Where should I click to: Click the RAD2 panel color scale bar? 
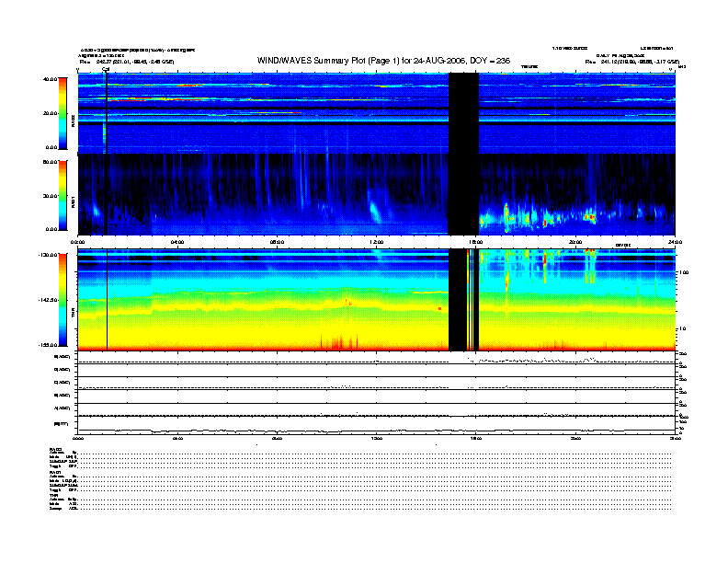coord(63,113)
